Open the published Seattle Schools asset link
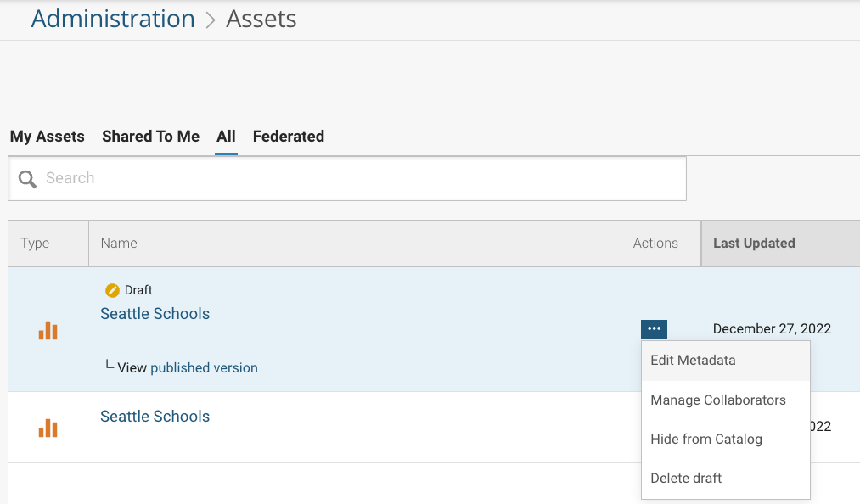The width and height of the screenshot is (860, 504). [155, 417]
